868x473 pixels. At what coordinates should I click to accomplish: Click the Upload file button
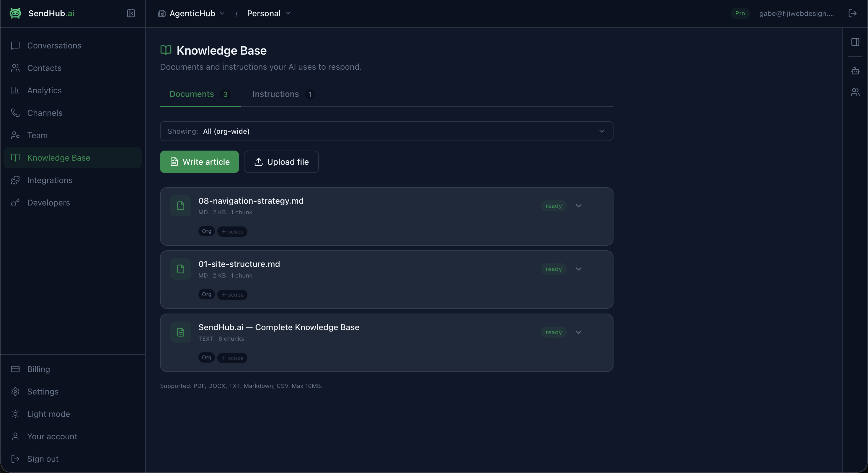[281, 162]
